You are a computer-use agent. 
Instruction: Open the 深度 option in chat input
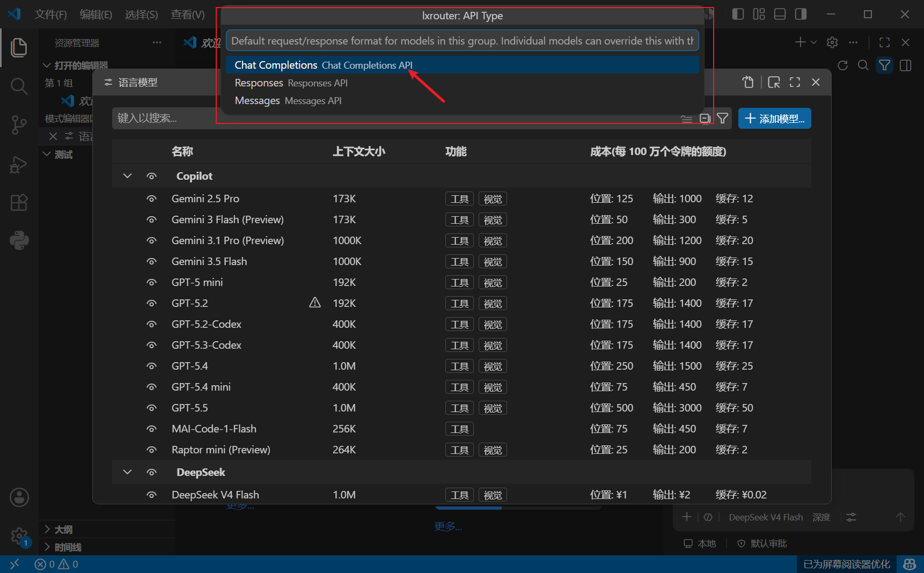[821, 517]
